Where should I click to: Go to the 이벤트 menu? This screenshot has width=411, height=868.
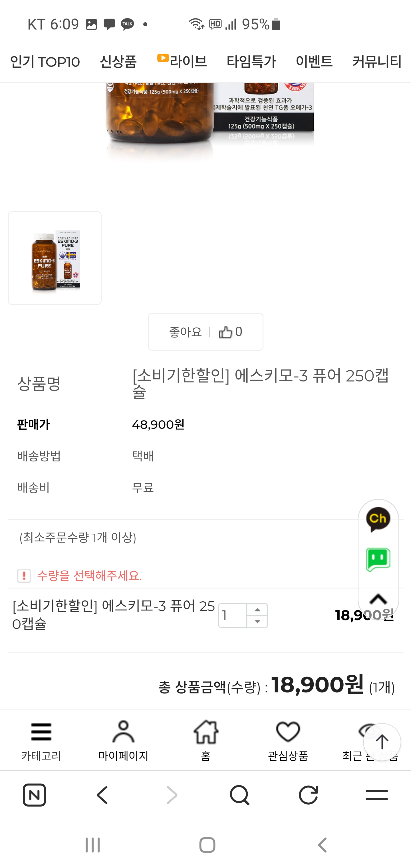314,62
